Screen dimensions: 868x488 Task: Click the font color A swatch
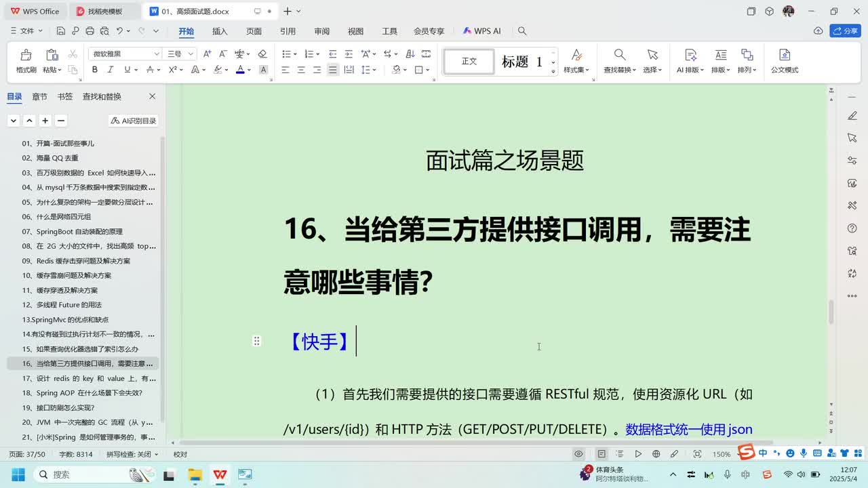[x=240, y=70]
